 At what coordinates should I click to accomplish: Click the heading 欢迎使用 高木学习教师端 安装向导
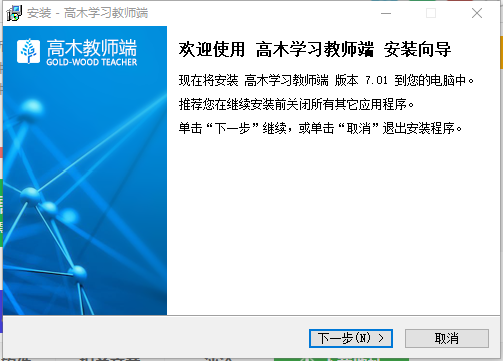[315, 49]
